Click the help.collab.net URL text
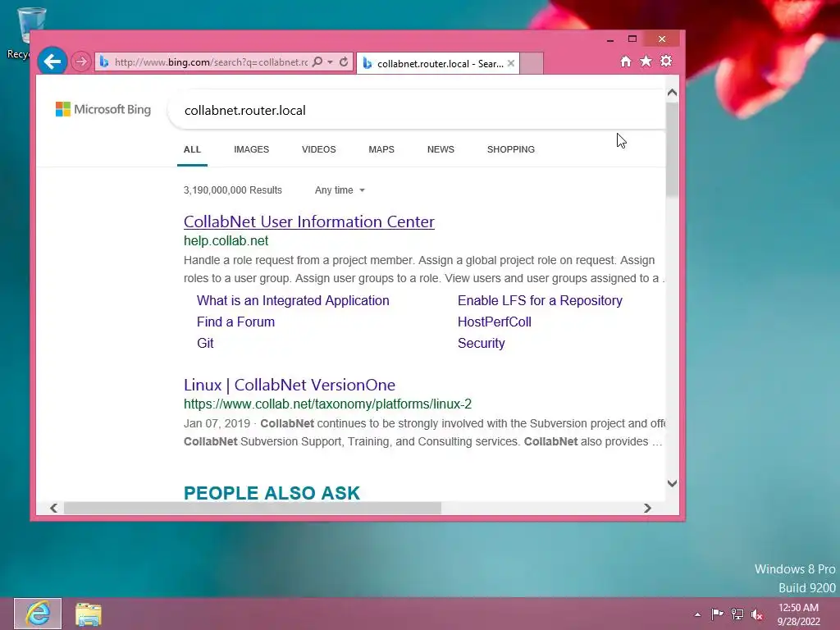This screenshot has width=840, height=630. coord(226,241)
